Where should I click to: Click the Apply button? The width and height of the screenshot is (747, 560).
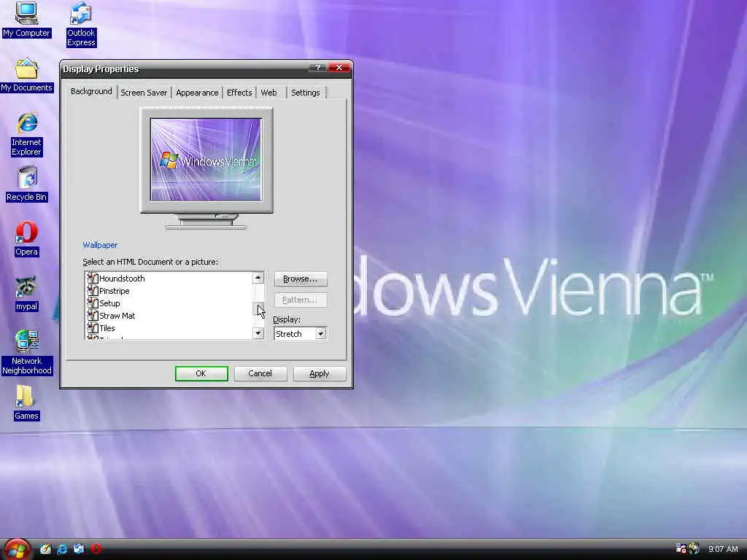point(320,373)
